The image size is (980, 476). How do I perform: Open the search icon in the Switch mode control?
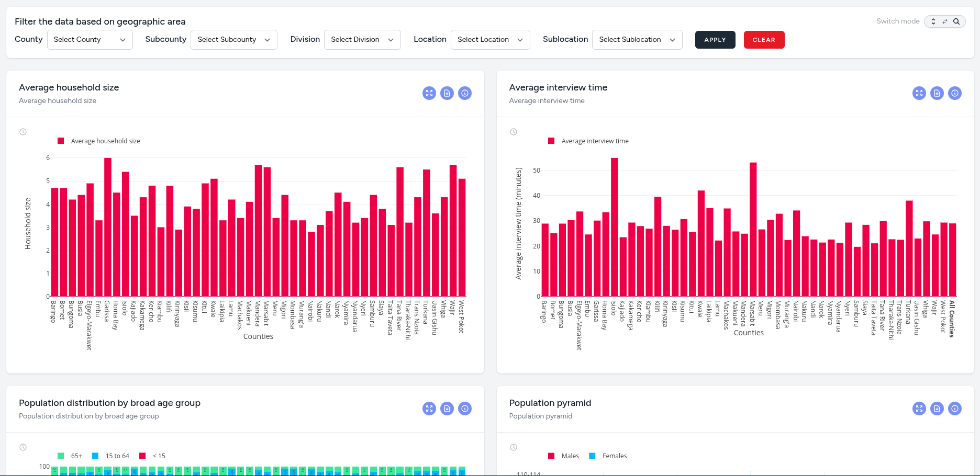pyautogui.click(x=957, y=21)
